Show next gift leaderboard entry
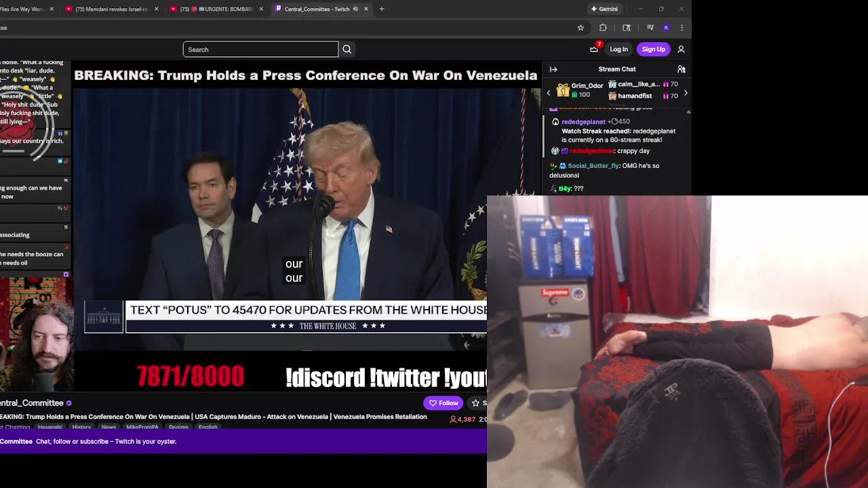868x488 pixels. coord(686,93)
